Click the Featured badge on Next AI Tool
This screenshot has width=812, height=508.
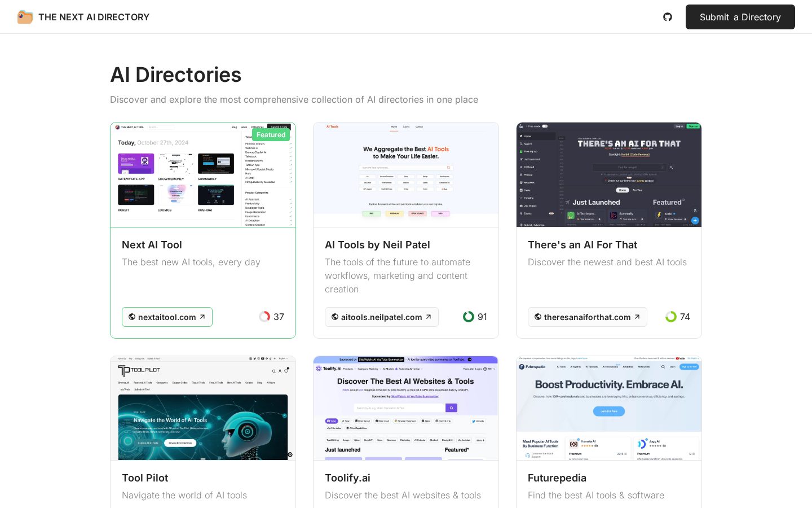coord(271,135)
